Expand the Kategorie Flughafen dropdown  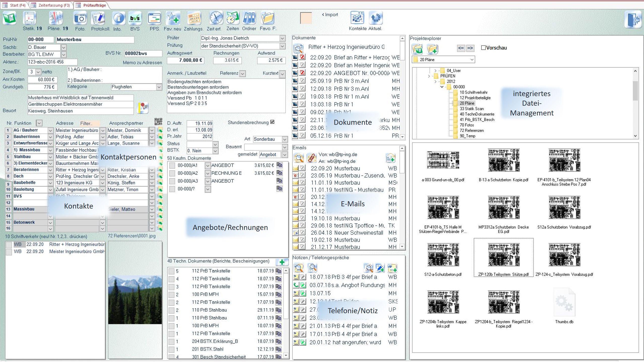[x=159, y=87]
